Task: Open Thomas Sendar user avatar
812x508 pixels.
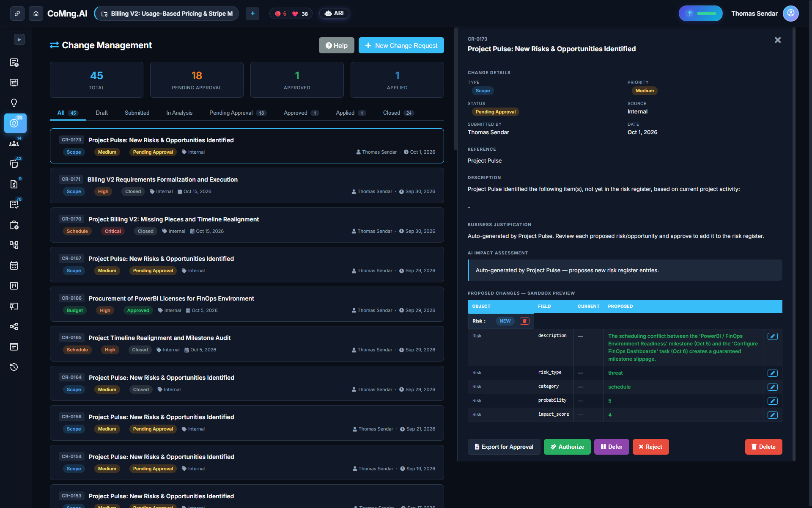Action: [790, 14]
